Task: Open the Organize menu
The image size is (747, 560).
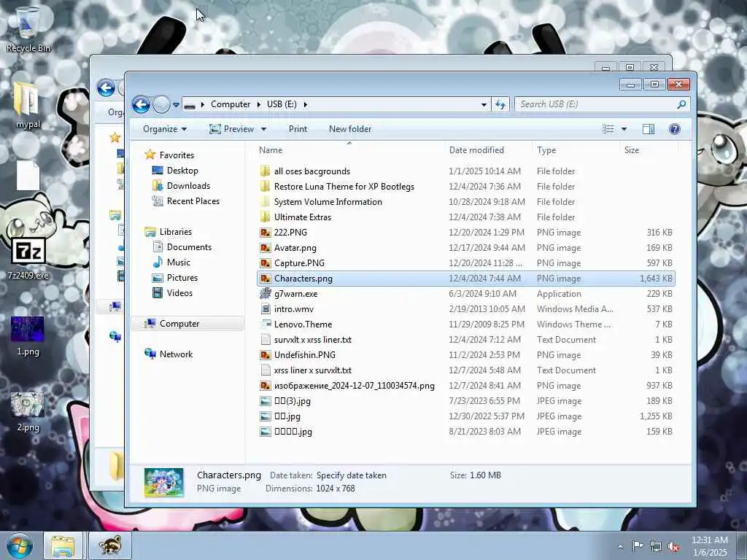Action: (165, 129)
